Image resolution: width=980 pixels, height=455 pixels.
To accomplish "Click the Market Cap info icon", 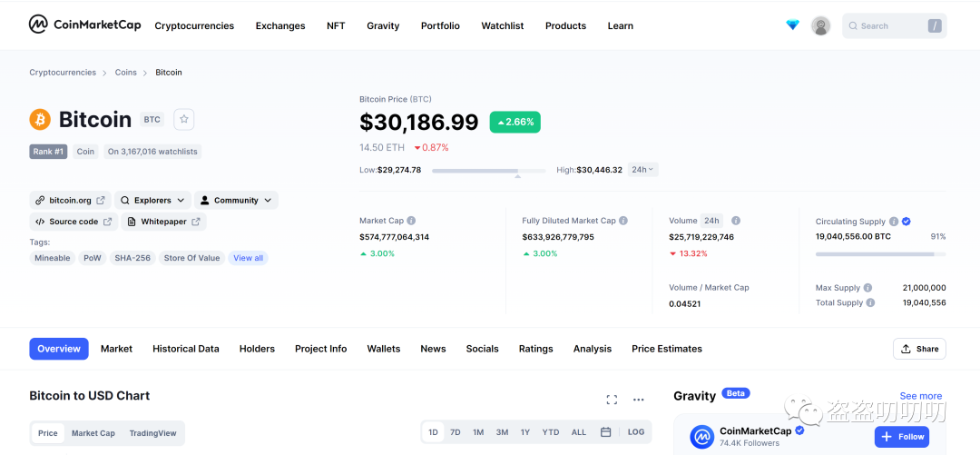I will 411,221.
